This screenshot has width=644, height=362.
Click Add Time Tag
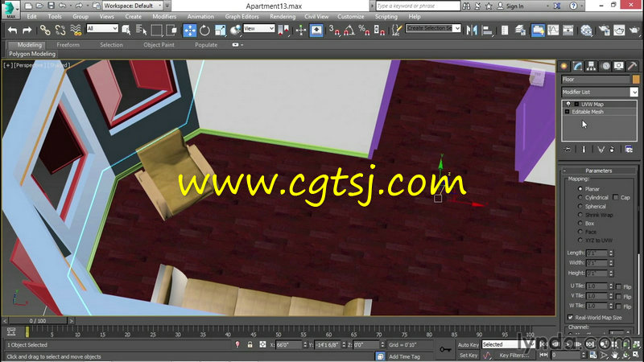tap(405, 356)
